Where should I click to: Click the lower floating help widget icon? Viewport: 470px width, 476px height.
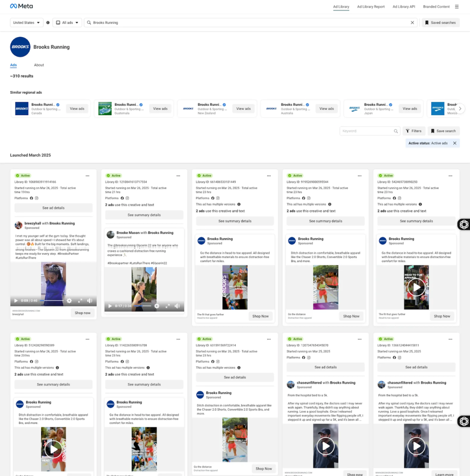click(x=464, y=421)
